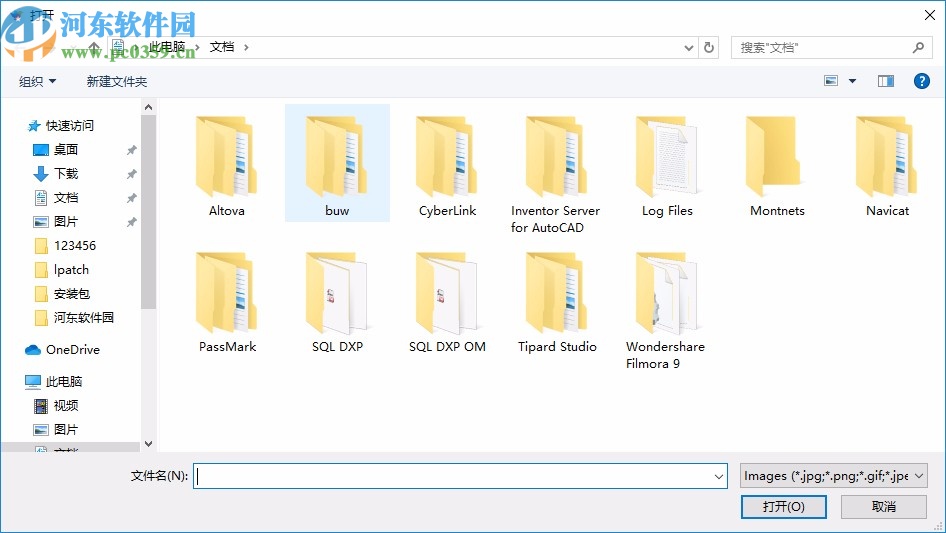Open the 安装包 folder in sidebar
The width and height of the screenshot is (946, 533).
62,294
